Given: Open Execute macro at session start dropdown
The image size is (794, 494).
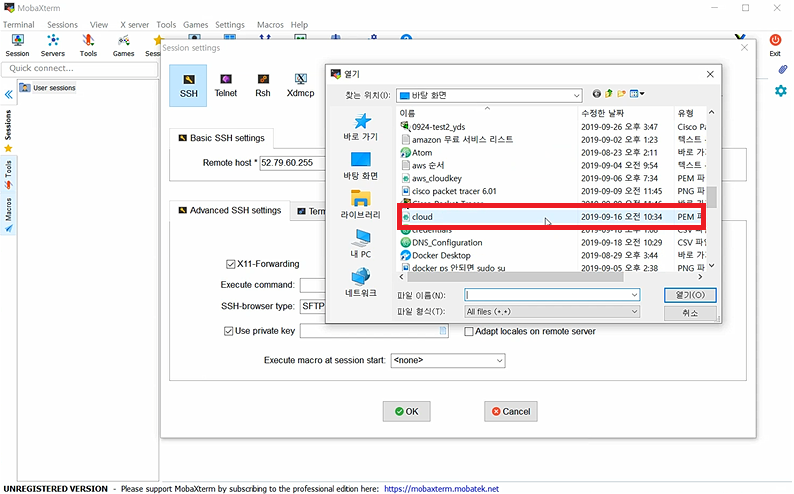Looking at the screenshot, I should click(x=448, y=360).
